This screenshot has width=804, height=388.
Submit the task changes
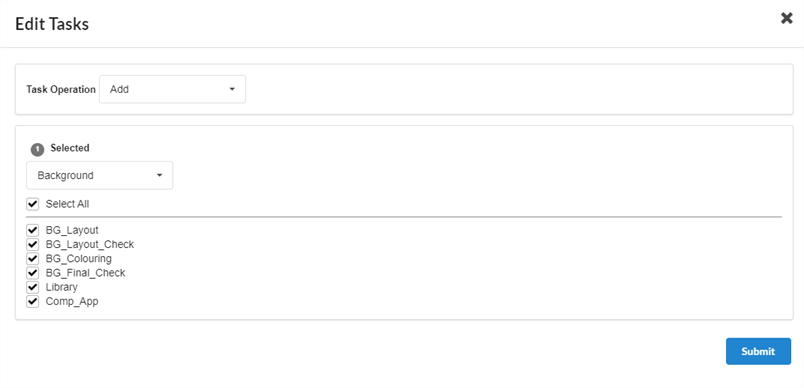pyautogui.click(x=758, y=351)
